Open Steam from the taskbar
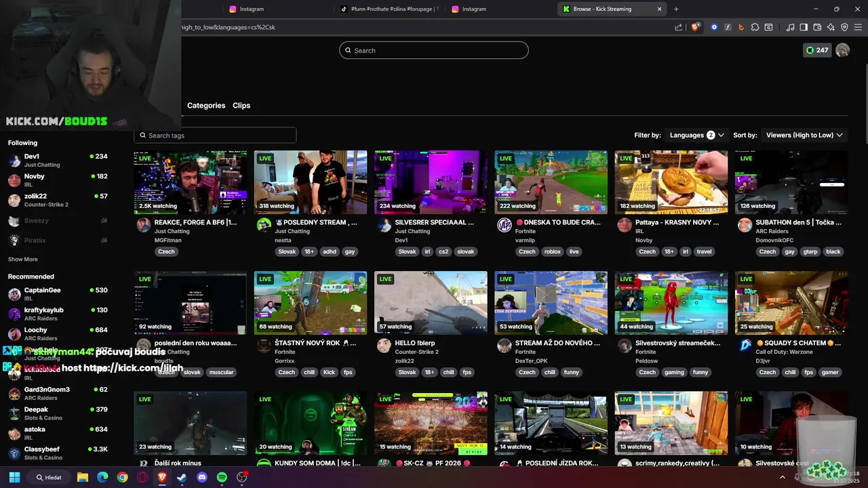 point(182,477)
